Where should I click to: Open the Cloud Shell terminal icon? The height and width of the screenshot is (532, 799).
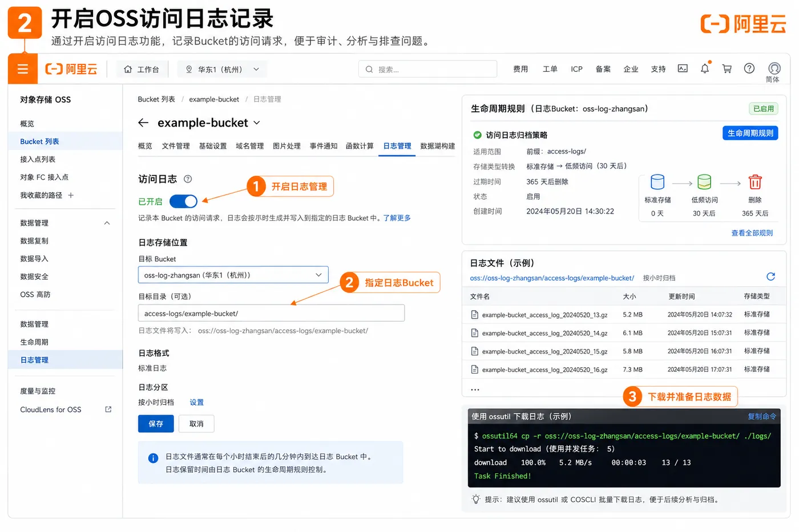tap(683, 68)
